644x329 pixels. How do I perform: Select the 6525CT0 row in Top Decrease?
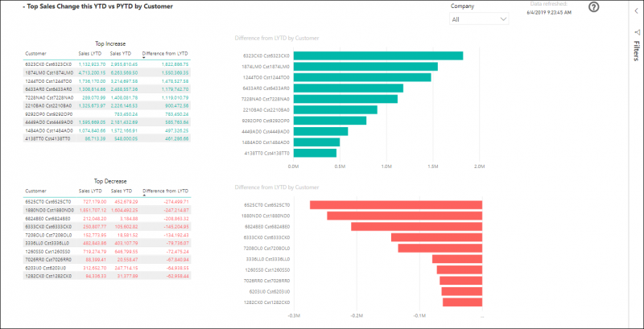point(107,202)
